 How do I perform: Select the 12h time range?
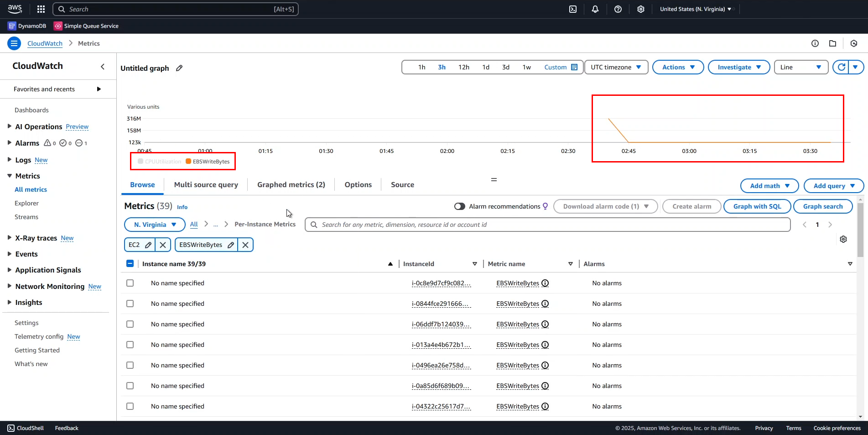[464, 67]
